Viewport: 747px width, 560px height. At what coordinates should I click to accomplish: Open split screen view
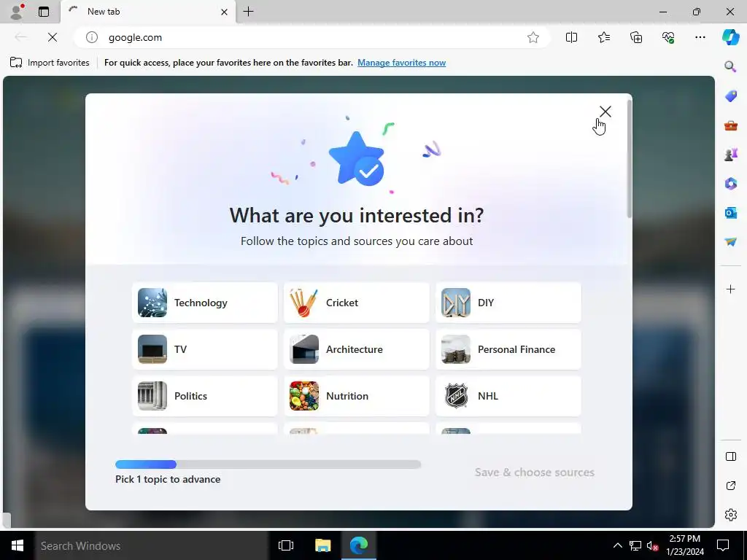coord(571,37)
